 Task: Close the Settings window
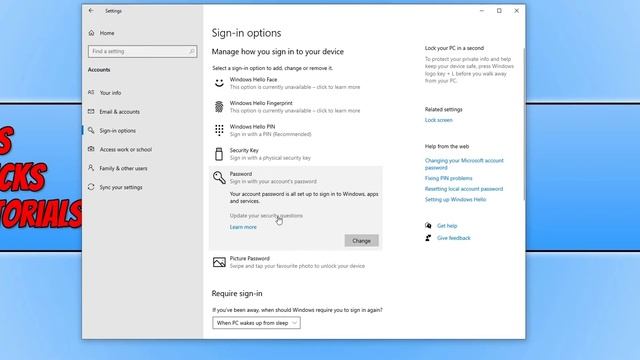coord(516,11)
